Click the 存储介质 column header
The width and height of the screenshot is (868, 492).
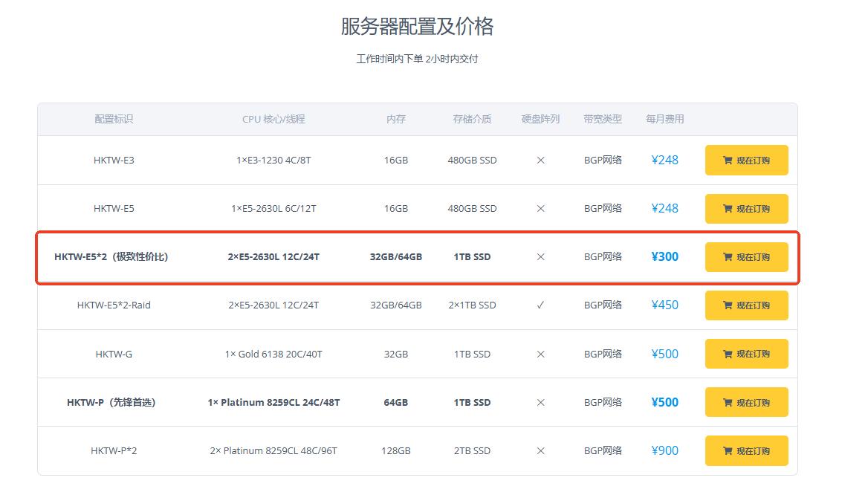tap(472, 119)
